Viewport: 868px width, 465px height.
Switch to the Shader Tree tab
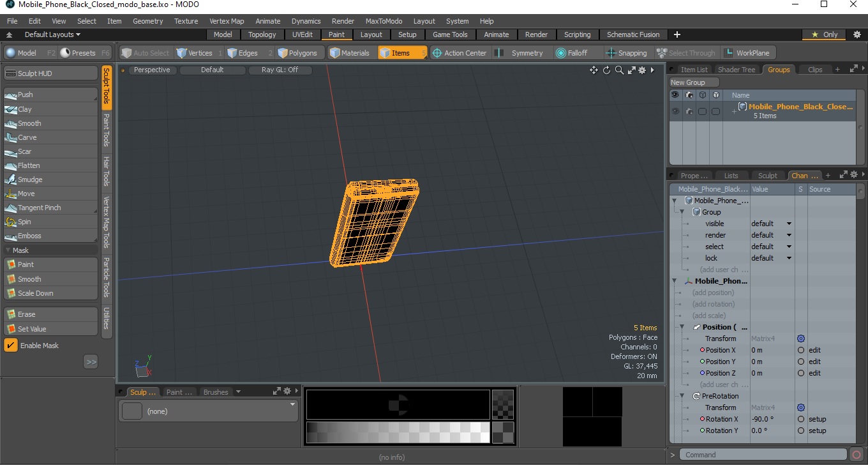pyautogui.click(x=737, y=70)
